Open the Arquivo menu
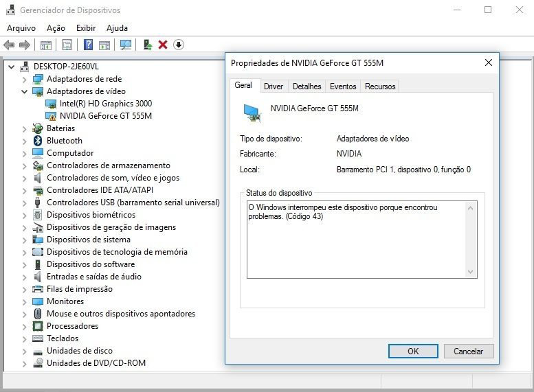This screenshot has width=534, height=392. tap(21, 28)
